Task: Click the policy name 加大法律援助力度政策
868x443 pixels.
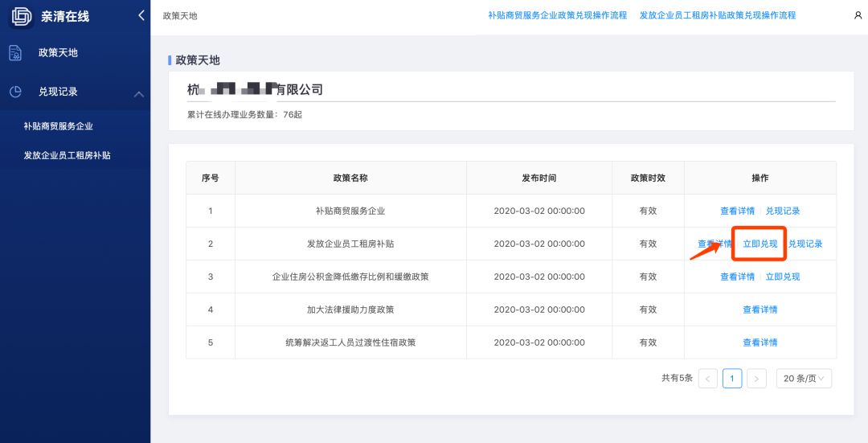Action: 350,310
